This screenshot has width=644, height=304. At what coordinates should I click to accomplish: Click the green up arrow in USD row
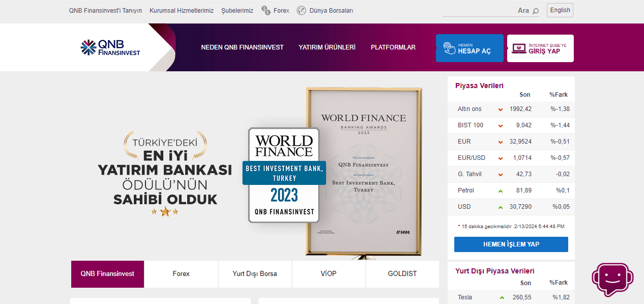501,207
